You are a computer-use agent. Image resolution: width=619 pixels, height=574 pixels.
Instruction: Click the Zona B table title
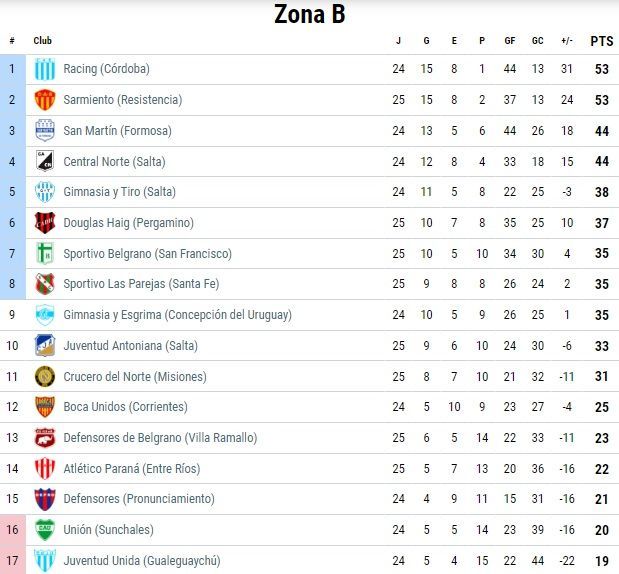(x=309, y=15)
